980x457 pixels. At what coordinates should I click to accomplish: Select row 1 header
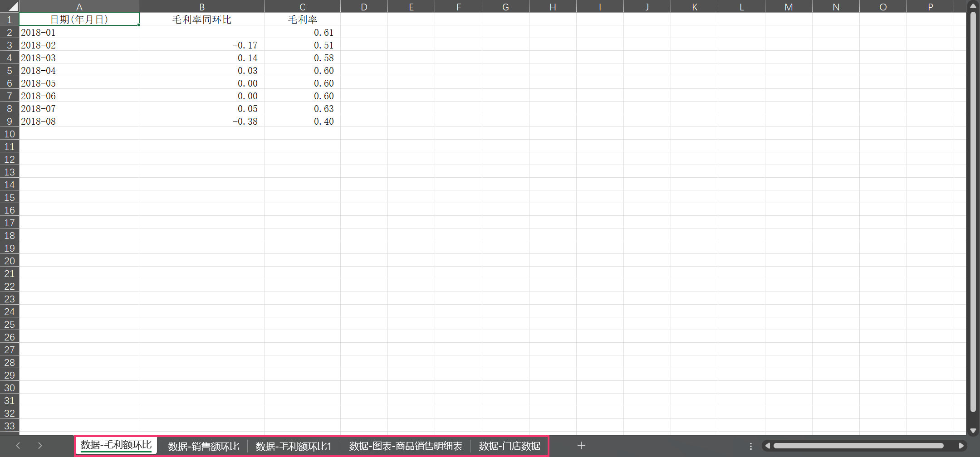[10, 19]
